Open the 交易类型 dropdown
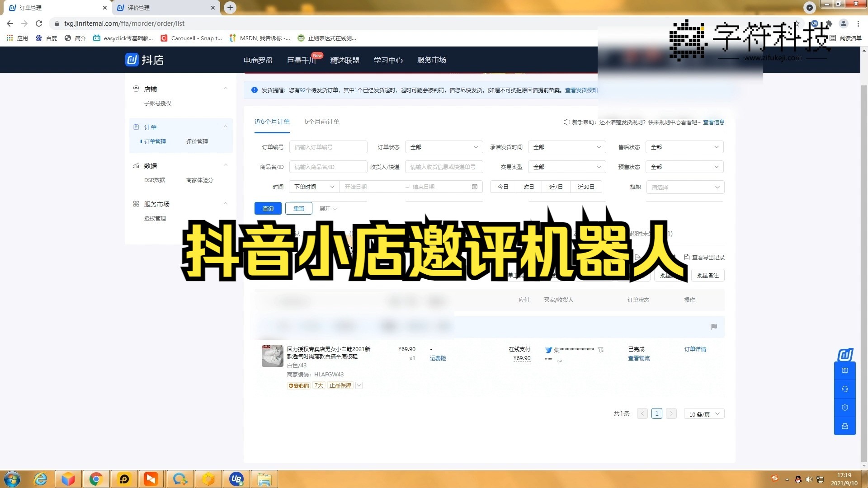Screen dimensions: 868x488 [566, 167]
